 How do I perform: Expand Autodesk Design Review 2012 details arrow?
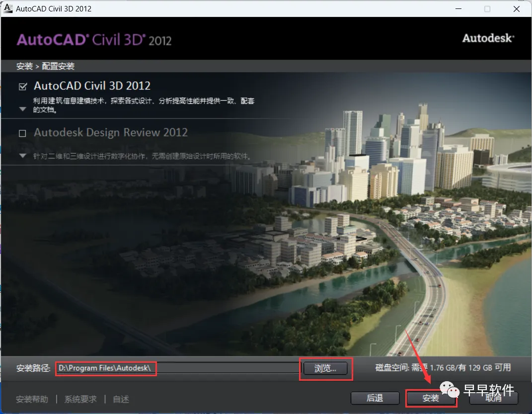coord(23,156)
